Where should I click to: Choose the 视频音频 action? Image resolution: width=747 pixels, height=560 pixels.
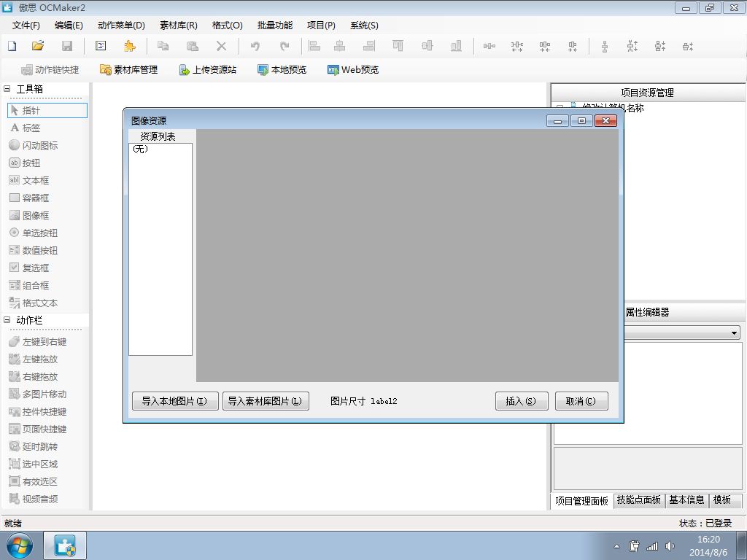tap(34, 499)
